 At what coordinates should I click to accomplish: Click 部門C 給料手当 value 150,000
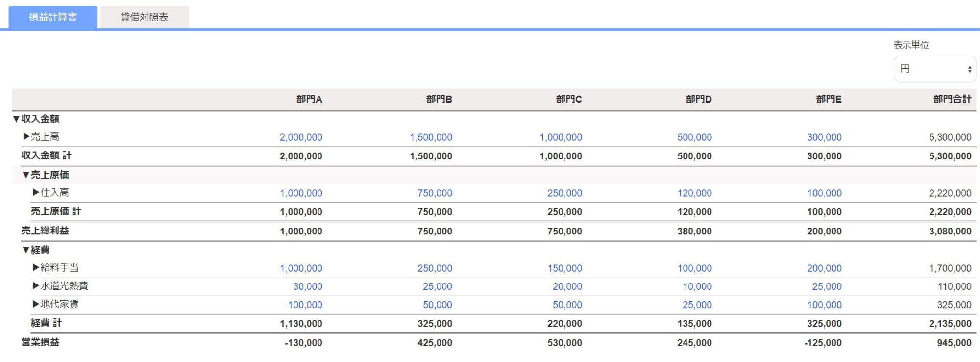point(564,268)
